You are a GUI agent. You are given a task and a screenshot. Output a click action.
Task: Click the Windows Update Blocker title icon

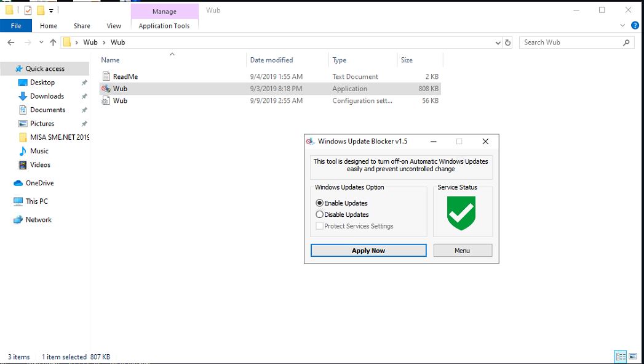311,142
